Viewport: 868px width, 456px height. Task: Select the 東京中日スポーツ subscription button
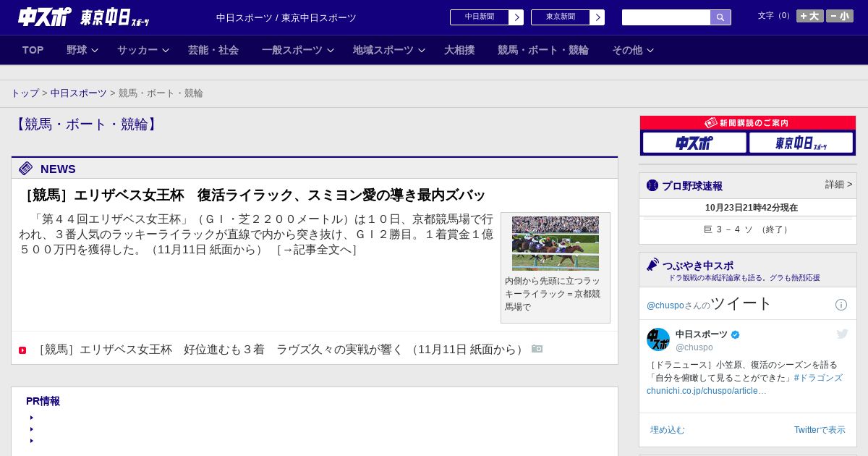(x=801, y=143)
